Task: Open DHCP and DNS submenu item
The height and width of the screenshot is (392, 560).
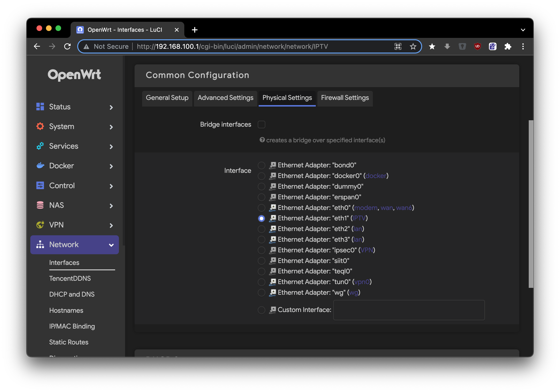Action: [x=72, y=294]
